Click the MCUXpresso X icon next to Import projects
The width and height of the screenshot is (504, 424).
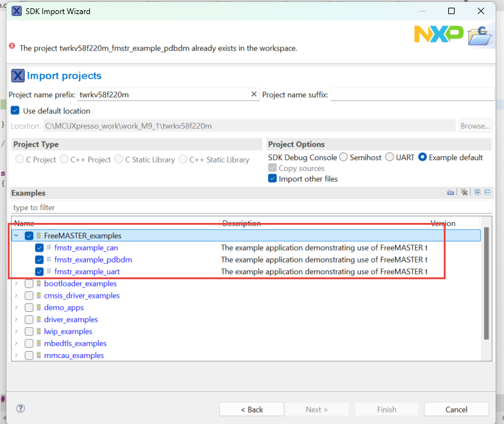pos(18,76)
